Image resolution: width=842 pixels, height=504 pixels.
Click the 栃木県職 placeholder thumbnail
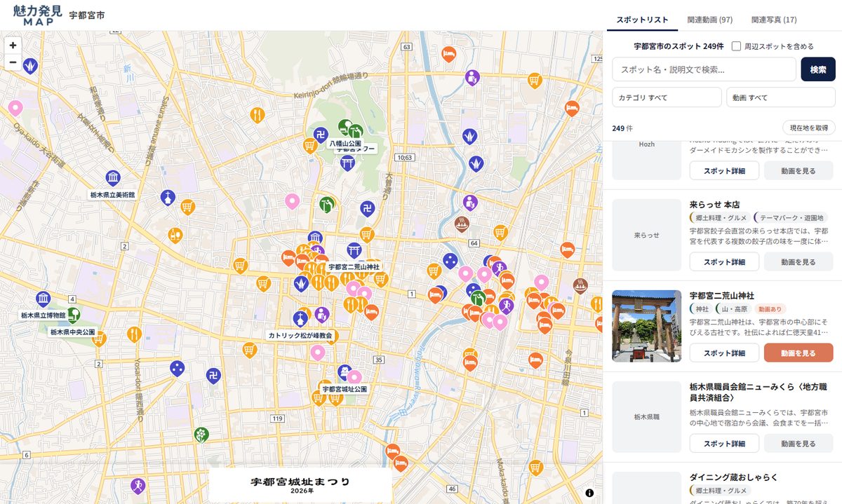point(647,417)
